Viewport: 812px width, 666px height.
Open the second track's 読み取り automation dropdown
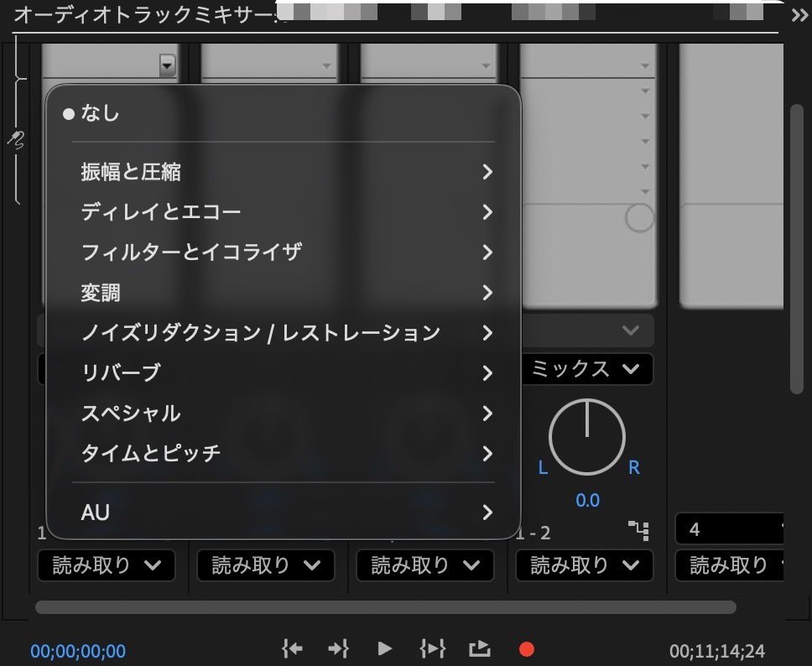[266, 565]
